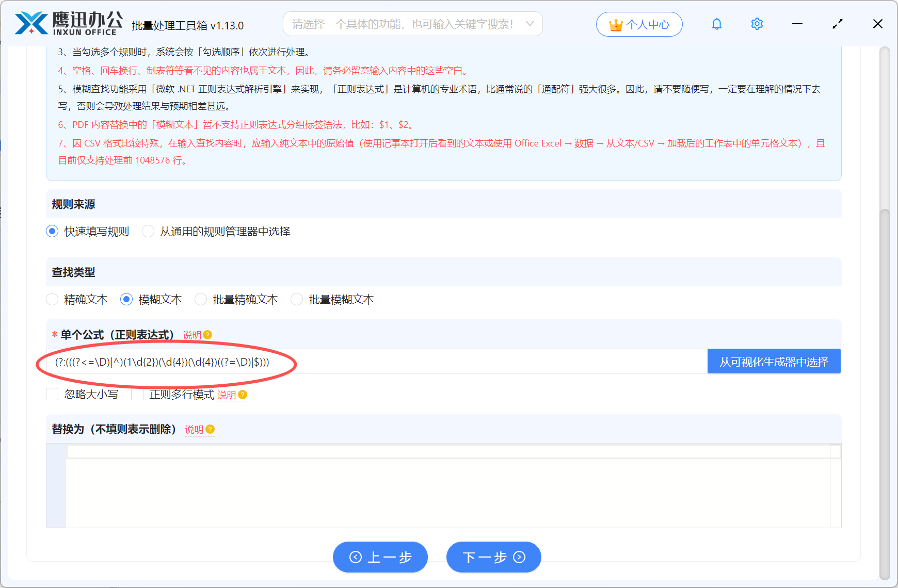The image size is (898, 588).
Task: Click the fullscreen expand icon
Action: point(838,24)
